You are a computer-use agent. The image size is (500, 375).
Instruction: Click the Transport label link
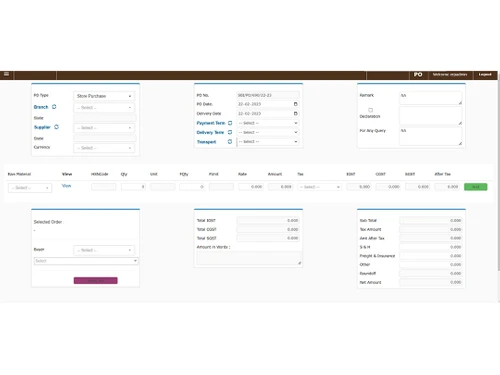206,142
